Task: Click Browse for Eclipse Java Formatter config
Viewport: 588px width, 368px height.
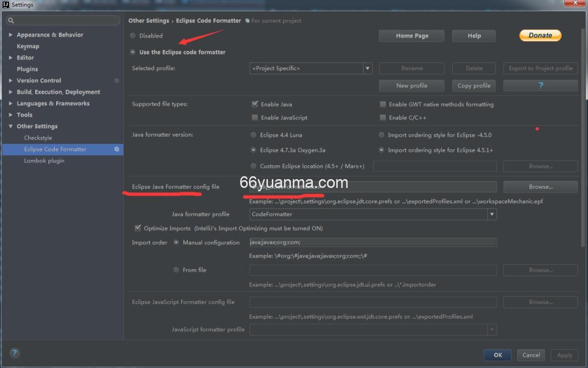Action: (x=540, y=187)
